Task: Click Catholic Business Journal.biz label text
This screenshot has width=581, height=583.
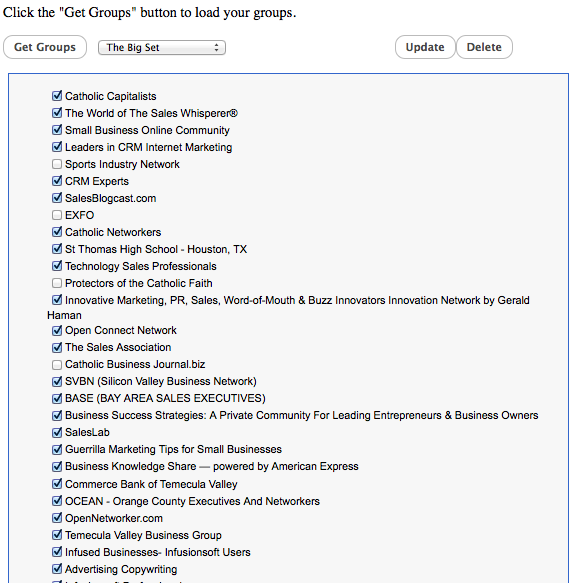Action: click(x=135, y=364)
